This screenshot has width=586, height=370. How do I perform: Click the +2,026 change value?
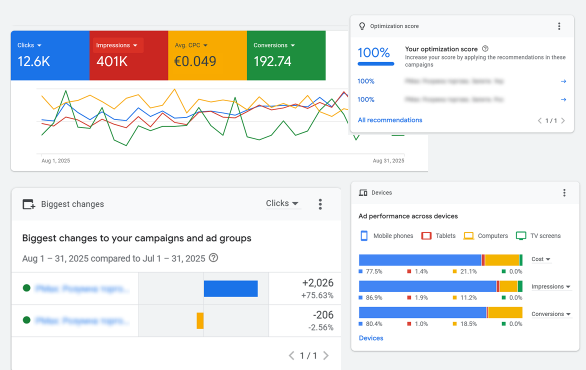[318, 283]
